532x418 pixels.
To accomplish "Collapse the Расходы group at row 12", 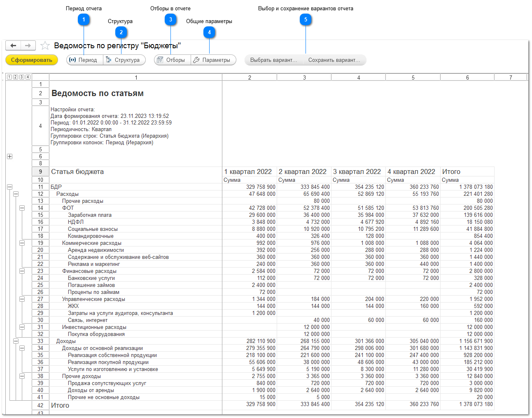I will (16, 194).
